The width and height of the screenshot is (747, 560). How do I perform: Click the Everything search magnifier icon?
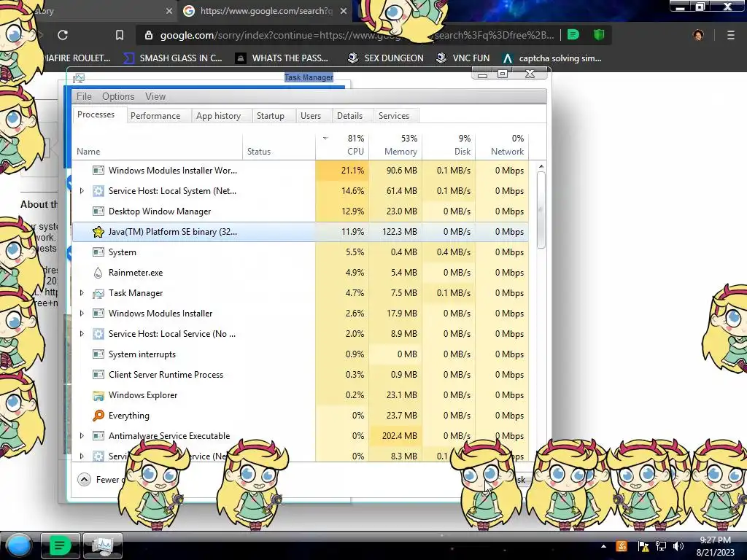98,416
